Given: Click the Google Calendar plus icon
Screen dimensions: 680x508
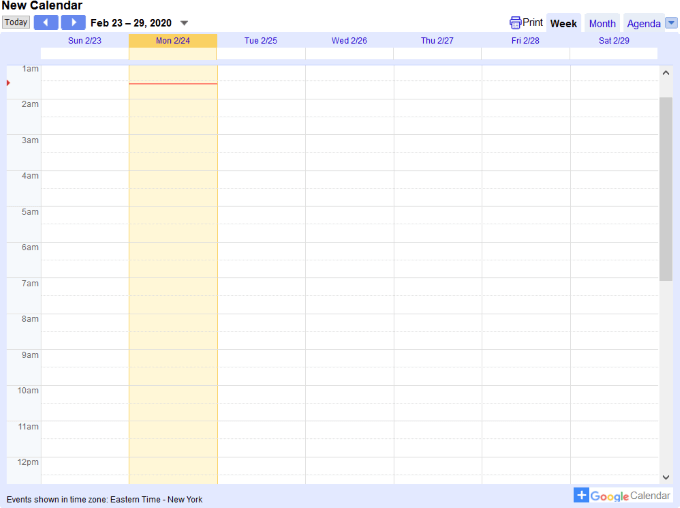Looking at the screenshot, I should [x=581, y=495].
